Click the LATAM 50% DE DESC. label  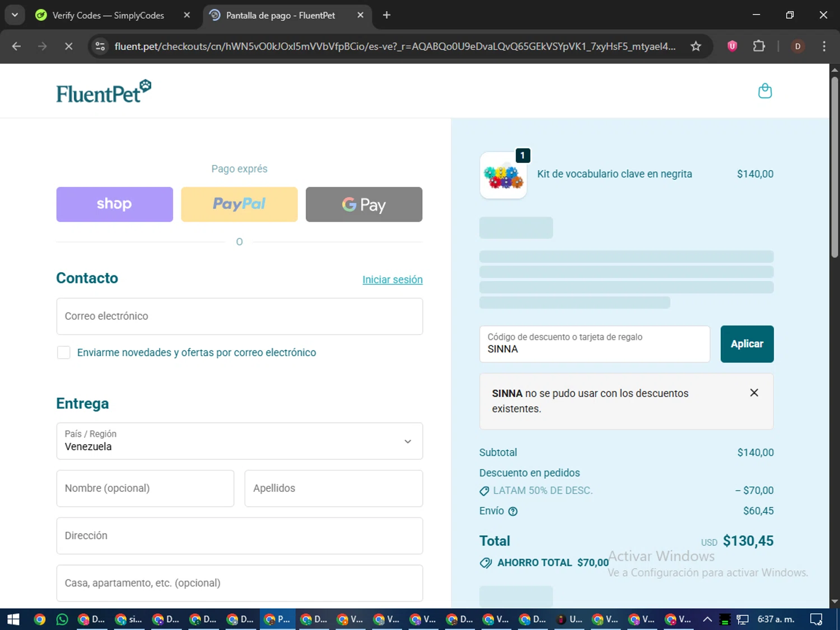click(x=543, y=491)
